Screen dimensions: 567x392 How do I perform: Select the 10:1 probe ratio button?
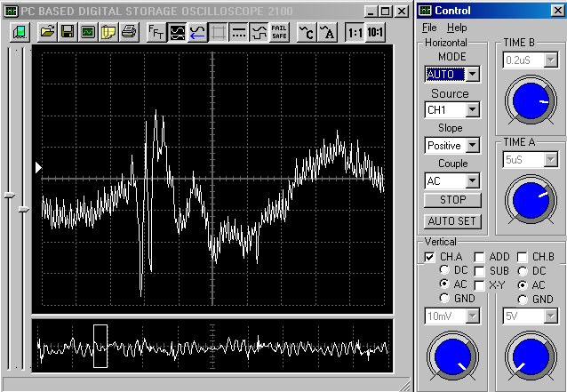point(376,32)
